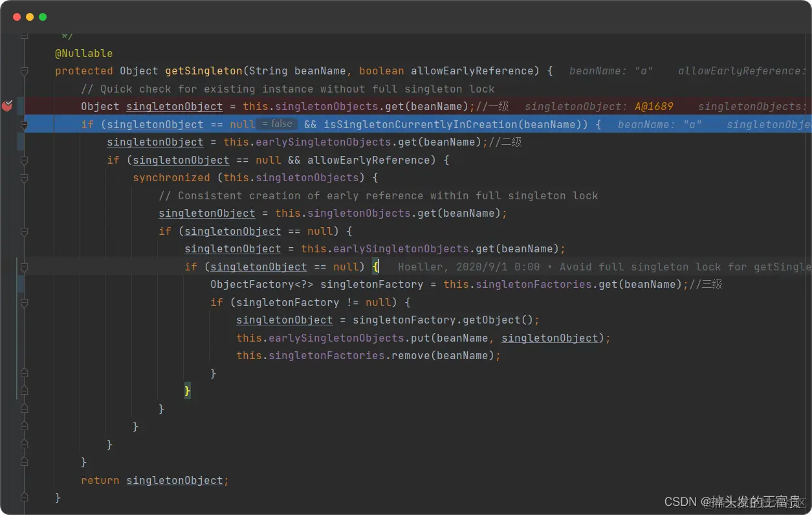The image size is (812, 515).
Task: Click the 'String beanName' parameter
Action: point(298,71)
